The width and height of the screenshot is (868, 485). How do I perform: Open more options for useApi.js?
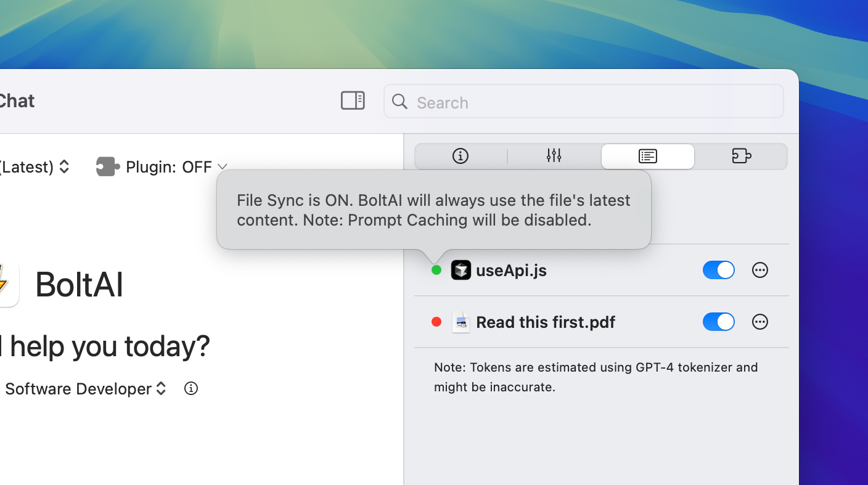pyautogui.click(x=759, y=270)
